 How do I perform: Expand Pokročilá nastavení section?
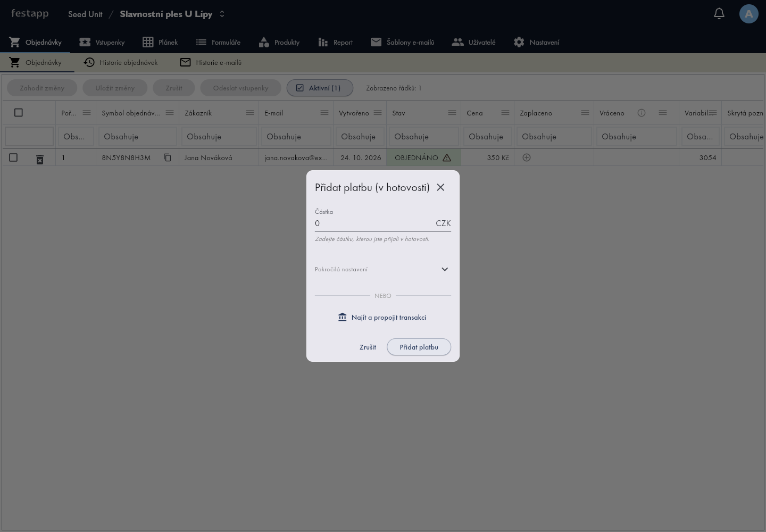383,269
